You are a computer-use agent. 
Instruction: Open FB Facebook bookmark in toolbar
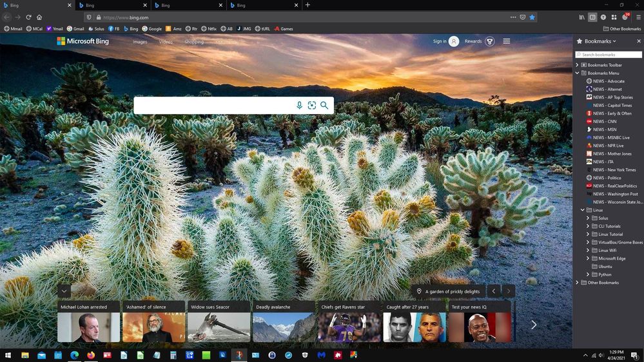point(113,29)
